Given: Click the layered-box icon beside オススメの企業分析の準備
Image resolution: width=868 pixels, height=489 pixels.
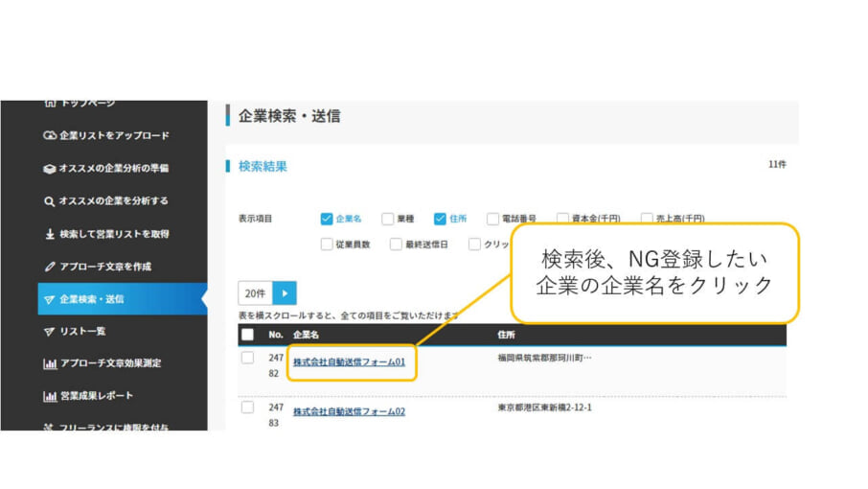Looking at the screenshot, I should [x=50, y=169].
